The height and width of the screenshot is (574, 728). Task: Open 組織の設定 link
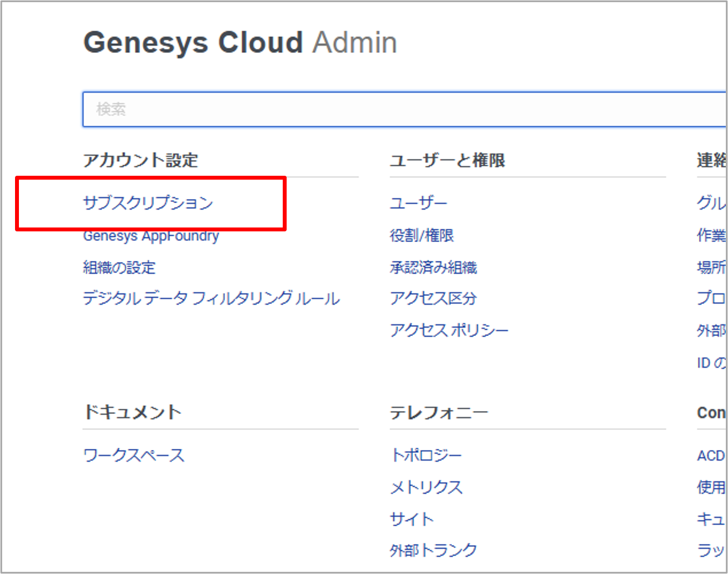(x=119, y=268)
